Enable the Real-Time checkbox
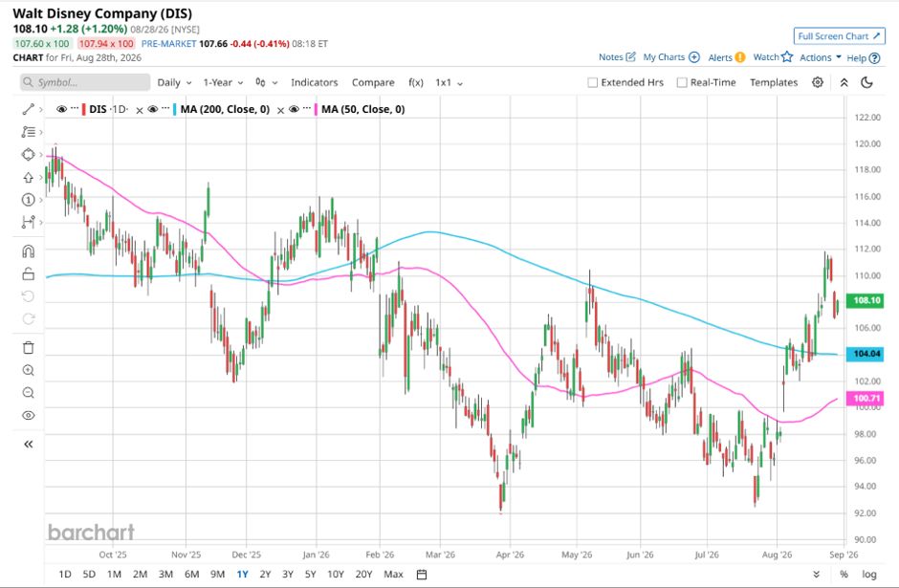Screen dimensions: 899x588 [x=682, y=82]
